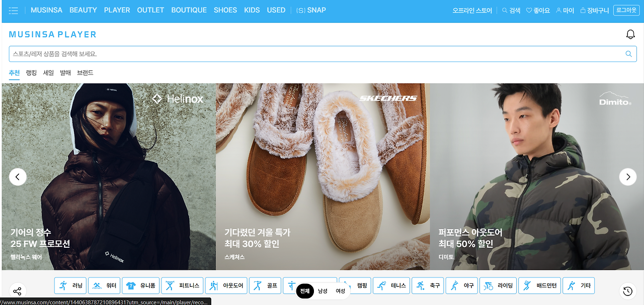
Task: Select 축구 soccer category
Action: click(428, 285)
